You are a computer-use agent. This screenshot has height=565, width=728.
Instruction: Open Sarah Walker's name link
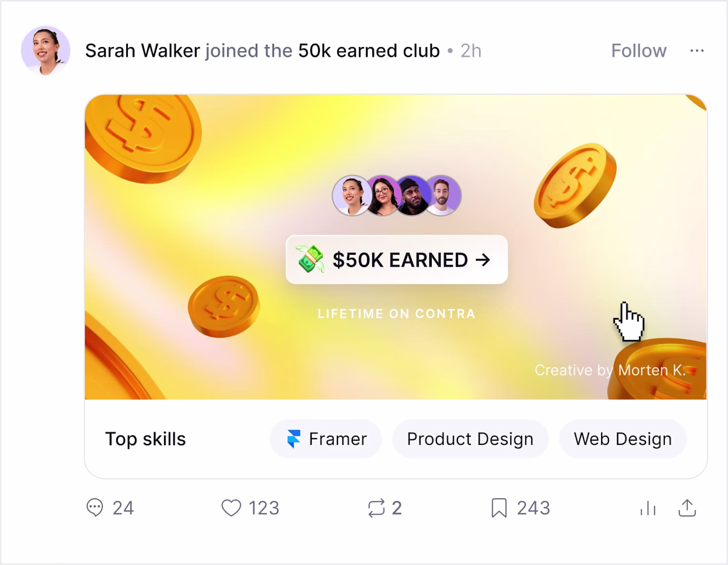142,51
